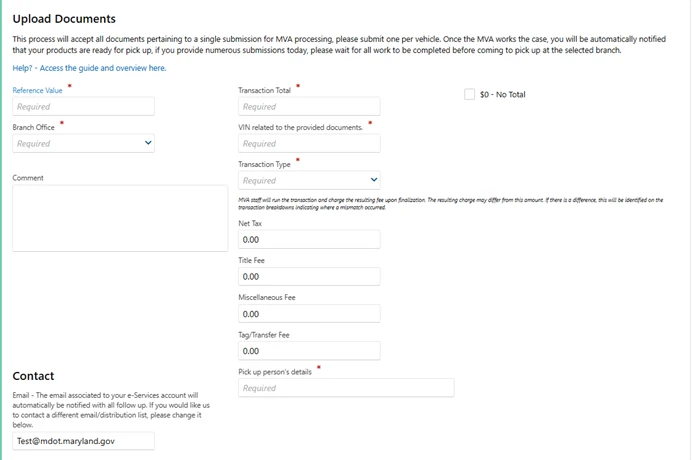
Task: Click the Transaction Type label text
Action: coord(264,164)
